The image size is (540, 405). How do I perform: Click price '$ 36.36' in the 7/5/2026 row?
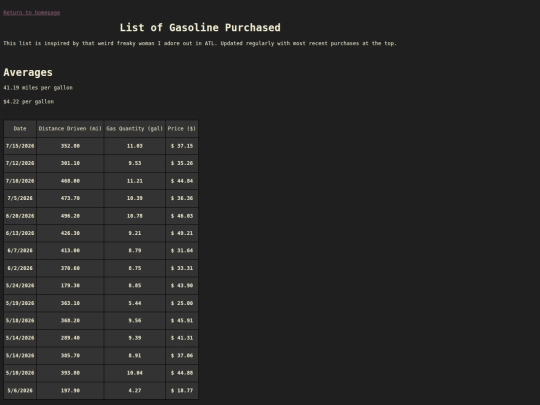pos(182,198)
